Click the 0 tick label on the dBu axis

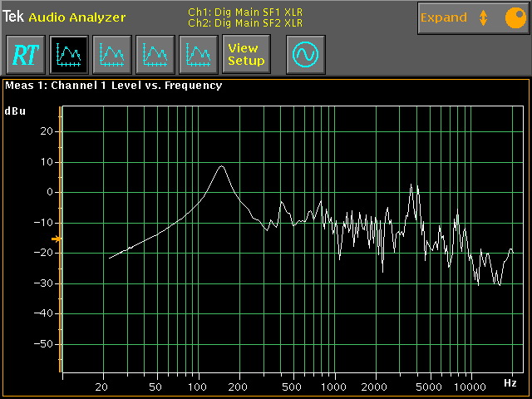coord(50,192)
